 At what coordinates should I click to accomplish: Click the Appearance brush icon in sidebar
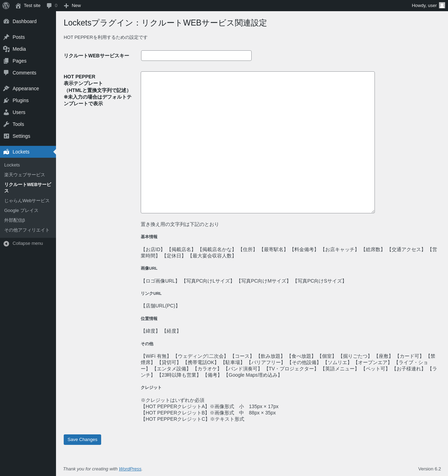(x=6, y=88)
